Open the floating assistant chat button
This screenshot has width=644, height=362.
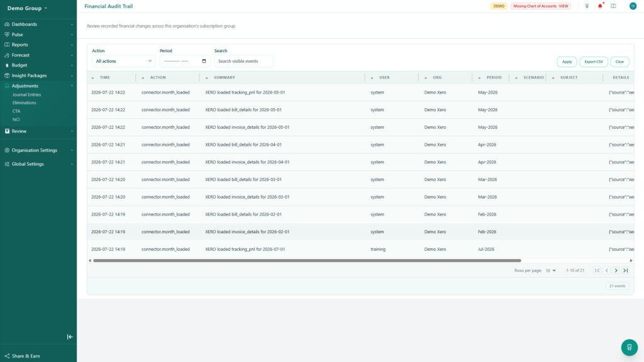629,347
